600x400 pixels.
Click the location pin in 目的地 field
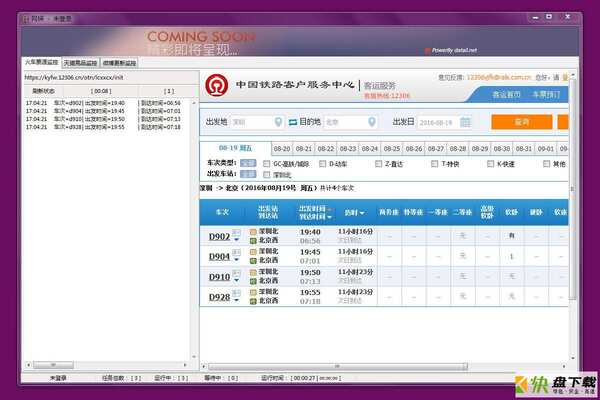click(372, 122)
